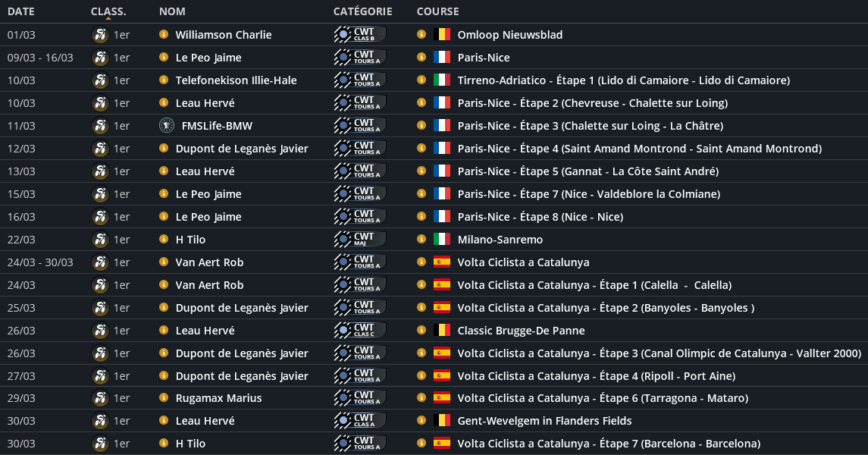
Task: Open race info icon for Omloop Nieuwsblad
Action: 421,35
